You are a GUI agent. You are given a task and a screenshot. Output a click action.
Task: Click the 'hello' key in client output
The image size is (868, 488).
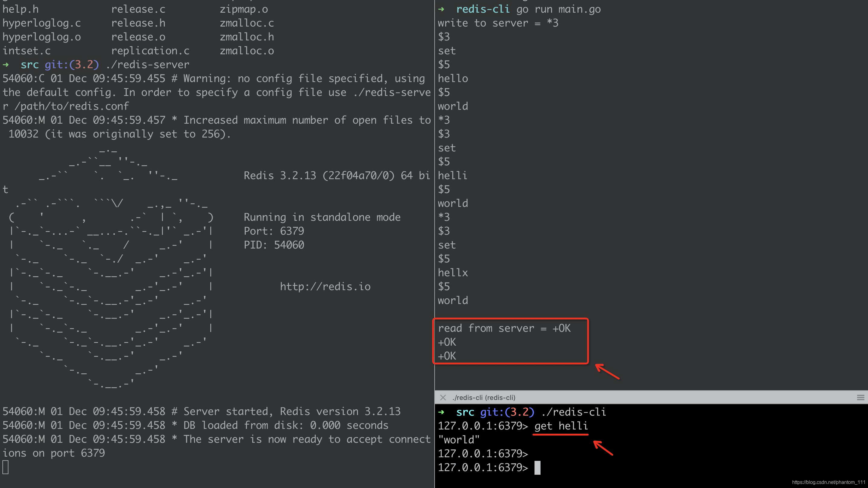click(453, 79)
